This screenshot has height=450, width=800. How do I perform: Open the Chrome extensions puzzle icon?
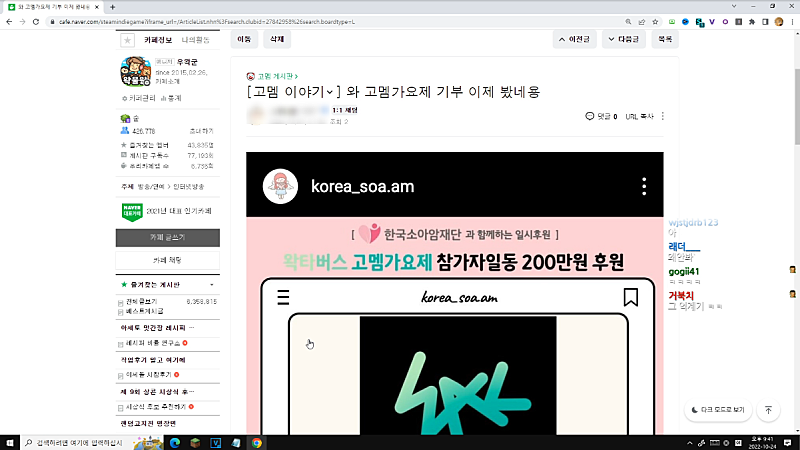click(752, 22)
